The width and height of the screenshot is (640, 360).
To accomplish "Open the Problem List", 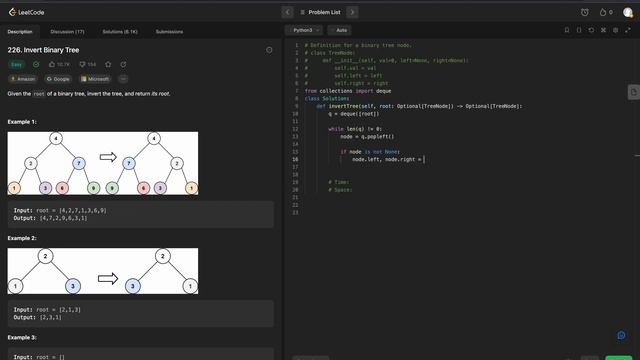I will coord(320,12).
